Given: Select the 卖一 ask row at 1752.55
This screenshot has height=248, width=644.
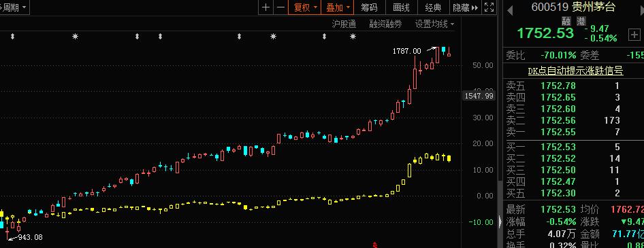Looking at the screenshot, I should 573,132.
